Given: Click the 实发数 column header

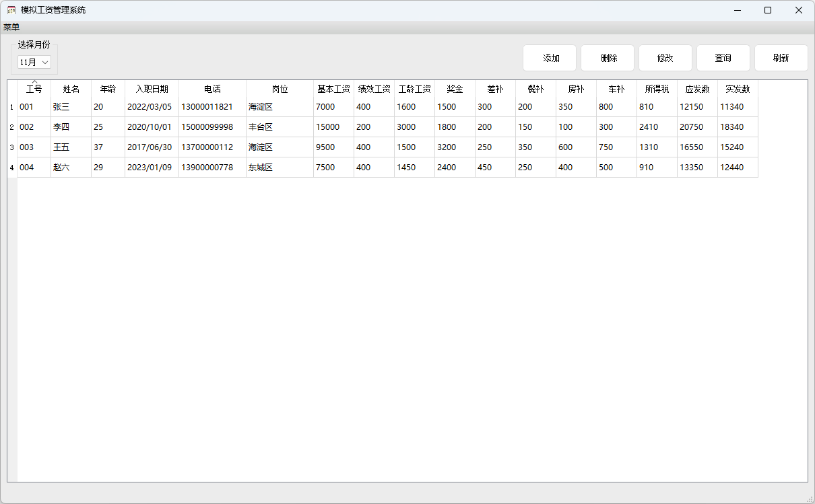Looking at the screenshot, I should [738, 89].
